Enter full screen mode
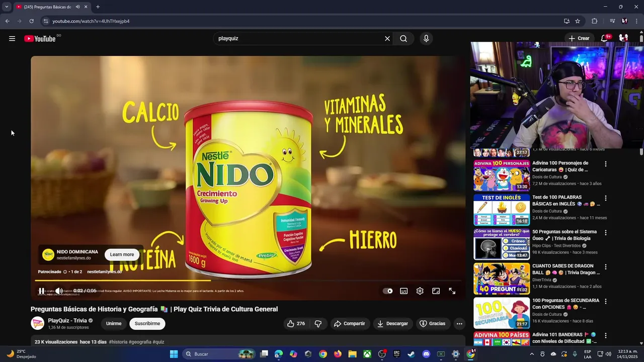 (452, 291)
